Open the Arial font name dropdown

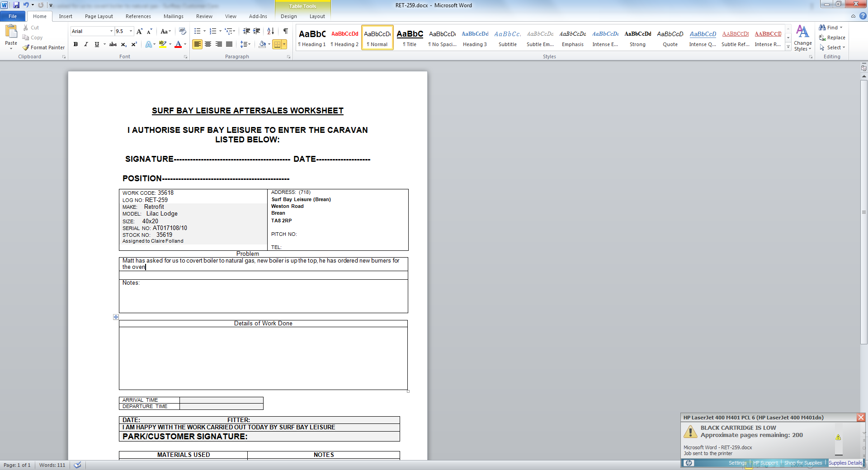pos(111,31)
